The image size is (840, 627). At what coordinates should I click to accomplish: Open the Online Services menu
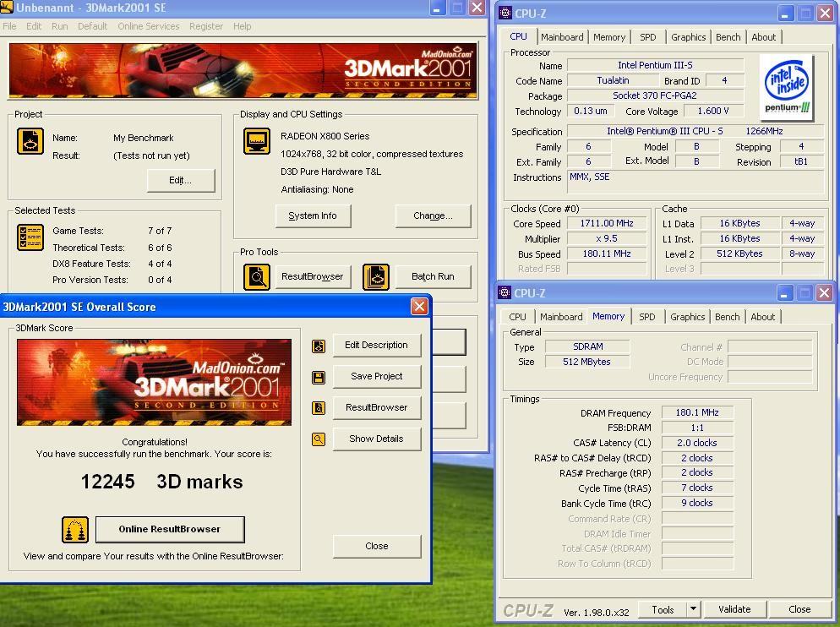149,26
